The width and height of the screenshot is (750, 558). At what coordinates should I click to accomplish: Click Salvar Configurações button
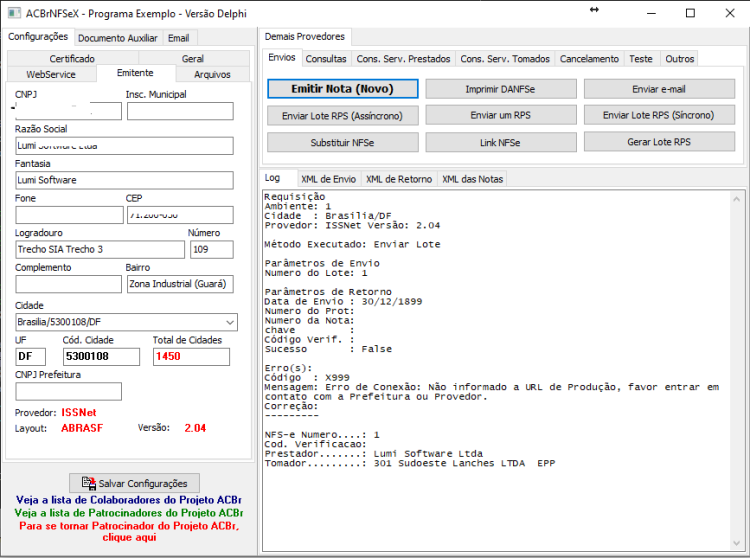pyautogui.click(x=134, y=483)
